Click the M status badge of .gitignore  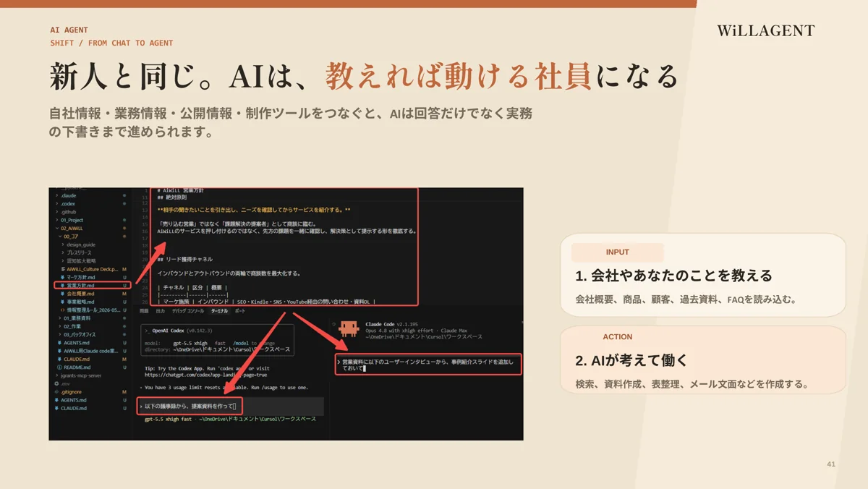[x=124, y=392]
